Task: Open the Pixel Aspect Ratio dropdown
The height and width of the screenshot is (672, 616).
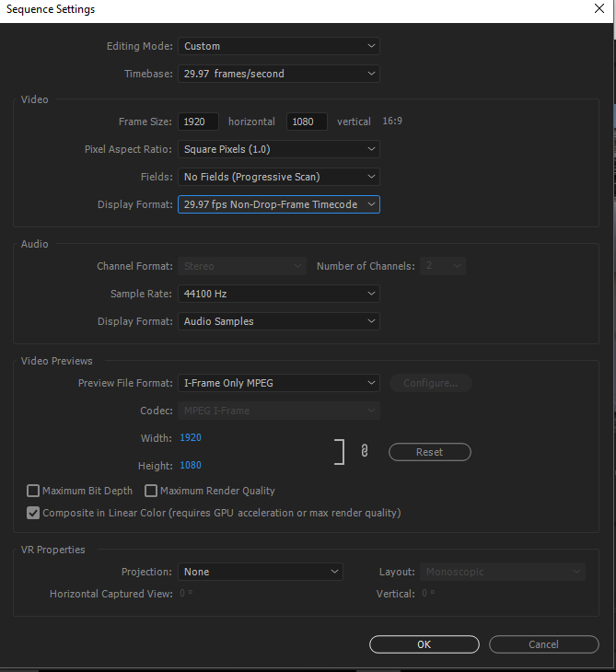Action: 279,149
